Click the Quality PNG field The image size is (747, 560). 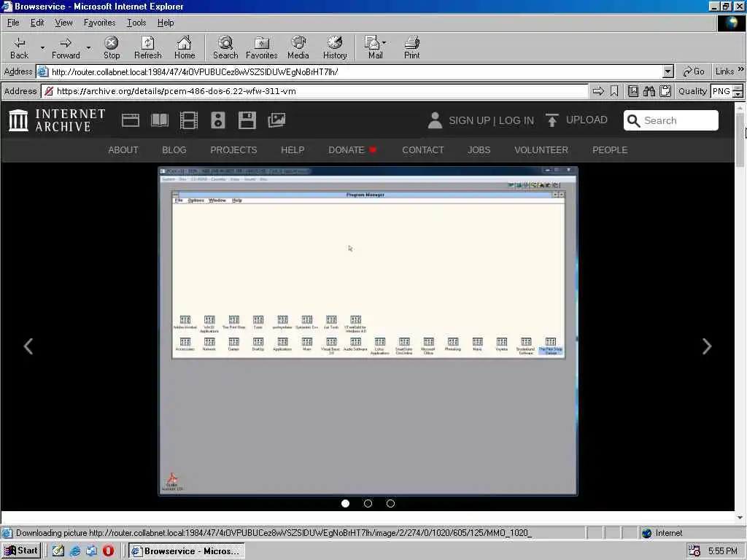pyautogui.click(x=721, y=91)
